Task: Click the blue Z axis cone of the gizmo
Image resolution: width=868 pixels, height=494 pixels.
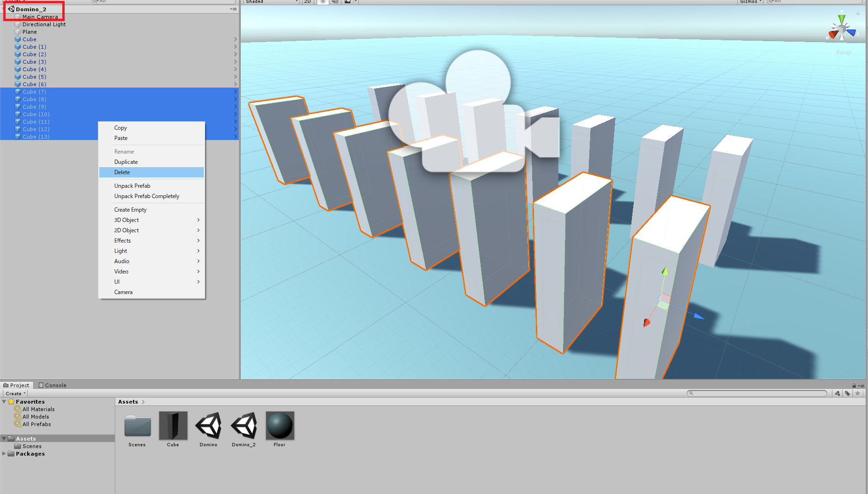Action: pos(851,32)
